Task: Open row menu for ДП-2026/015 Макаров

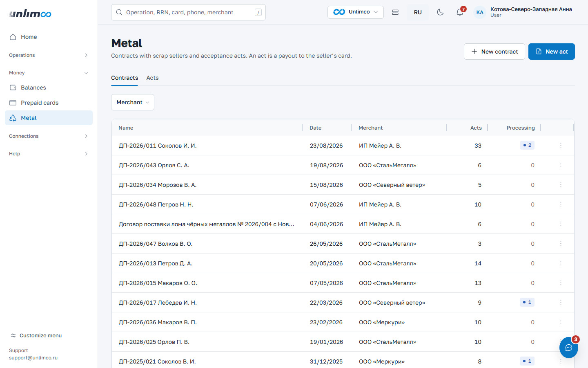Action: click(x=561, y=283)
